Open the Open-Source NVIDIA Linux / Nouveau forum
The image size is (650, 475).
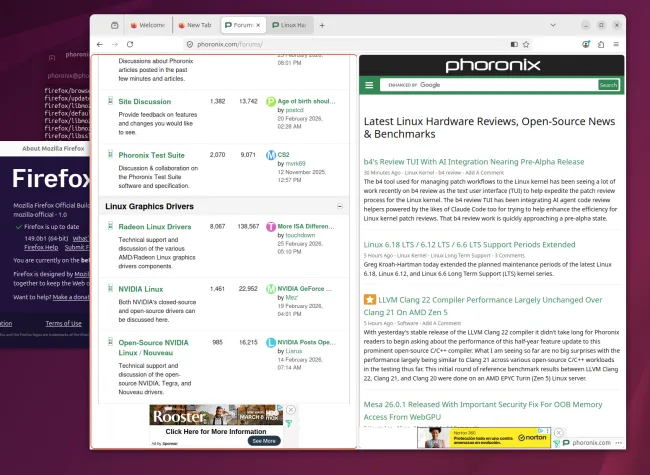point(153,347)
